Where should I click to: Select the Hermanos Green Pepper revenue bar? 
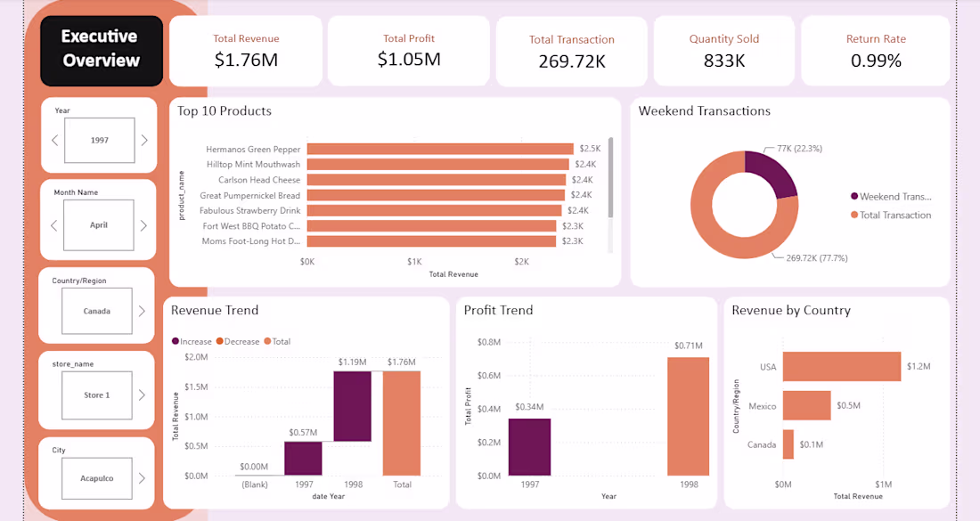click(440, 149)
